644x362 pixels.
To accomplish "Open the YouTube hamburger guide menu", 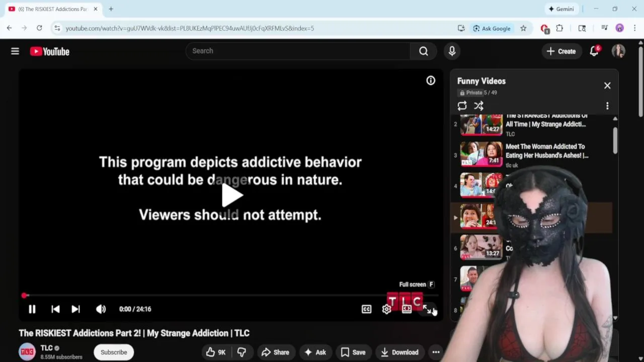I will (x=15, y=51).
